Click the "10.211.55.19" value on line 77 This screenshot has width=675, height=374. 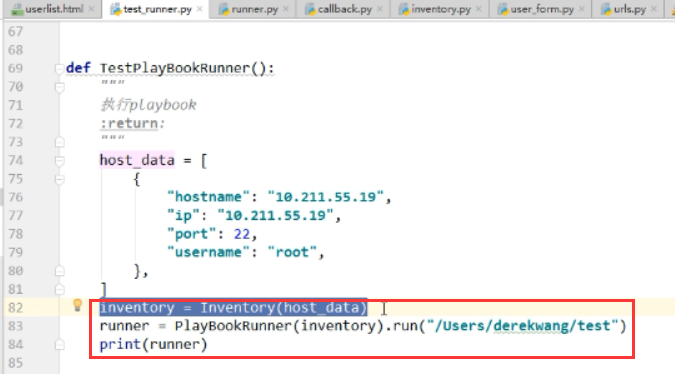[x=275, y=215]
